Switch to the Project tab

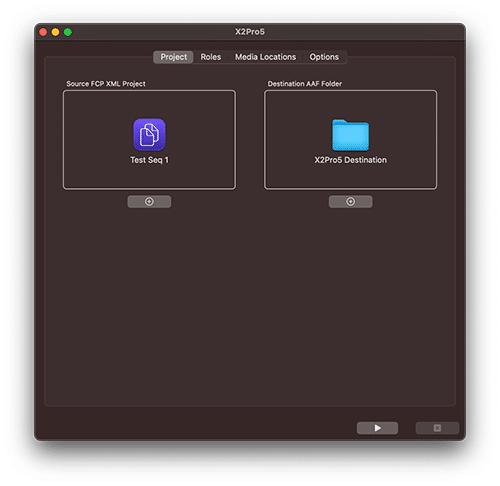[x=173, y=57]
